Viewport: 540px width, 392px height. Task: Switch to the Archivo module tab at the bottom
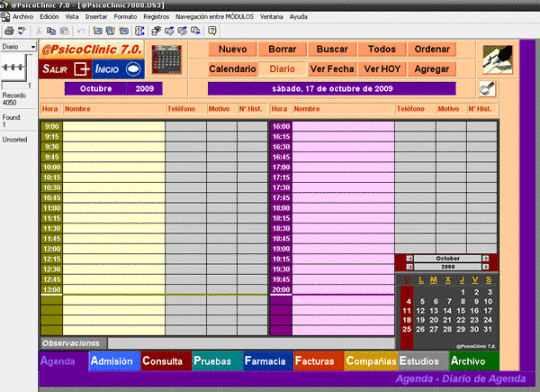click(474, 361)
